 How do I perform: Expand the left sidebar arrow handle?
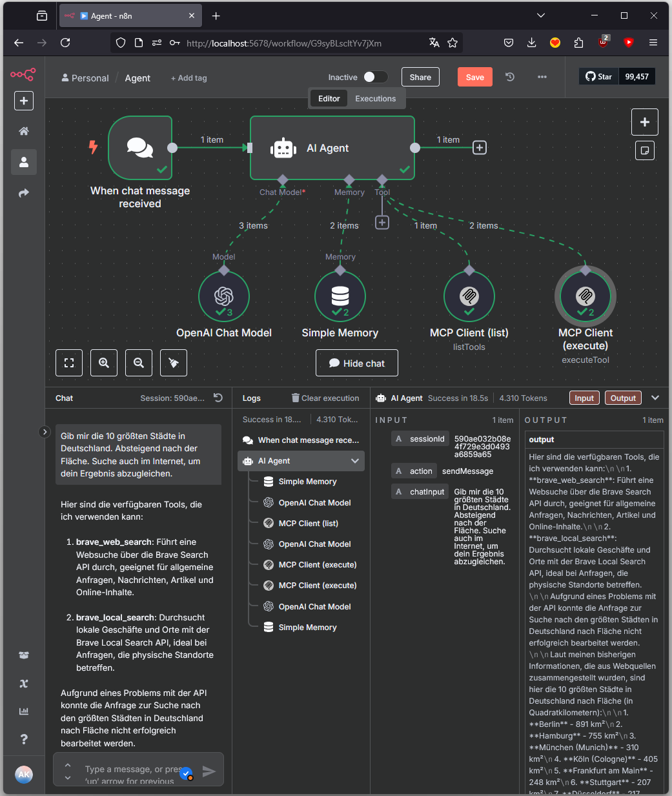point(45,432)
